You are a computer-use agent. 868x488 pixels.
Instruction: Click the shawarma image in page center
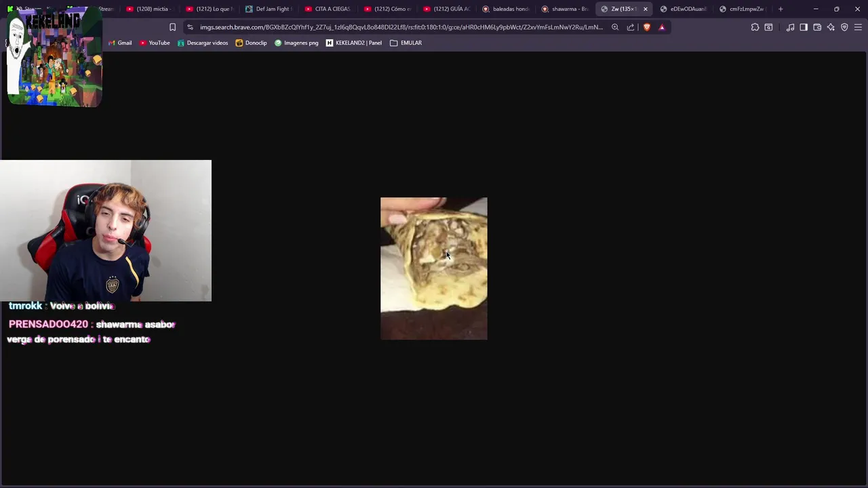click(434, 268)
